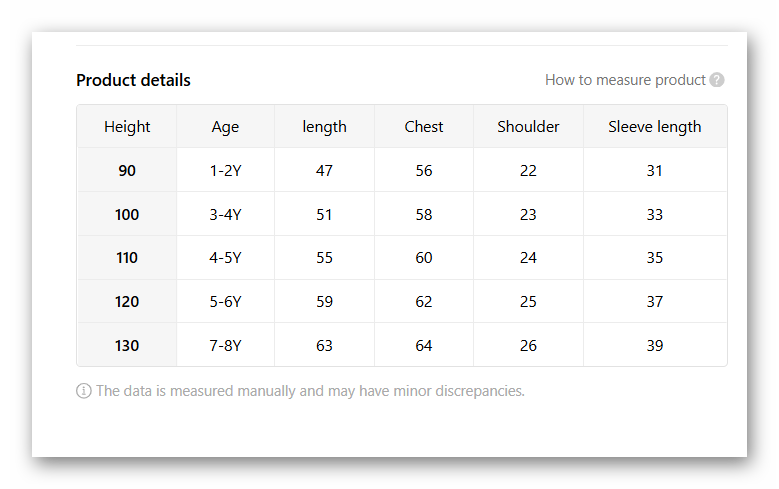The width and height of the screenshot is (779, 489).
Task: Select the Height column header
Action: 127,127
